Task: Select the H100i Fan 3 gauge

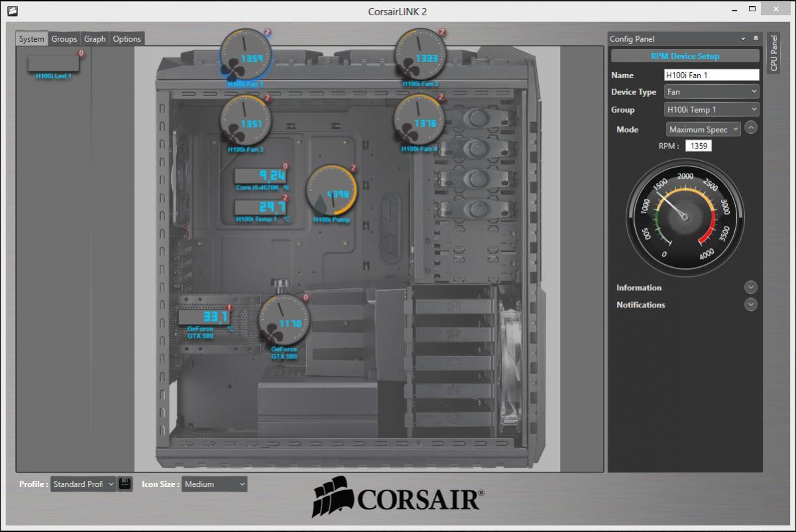Action: (x=246, y=119)
